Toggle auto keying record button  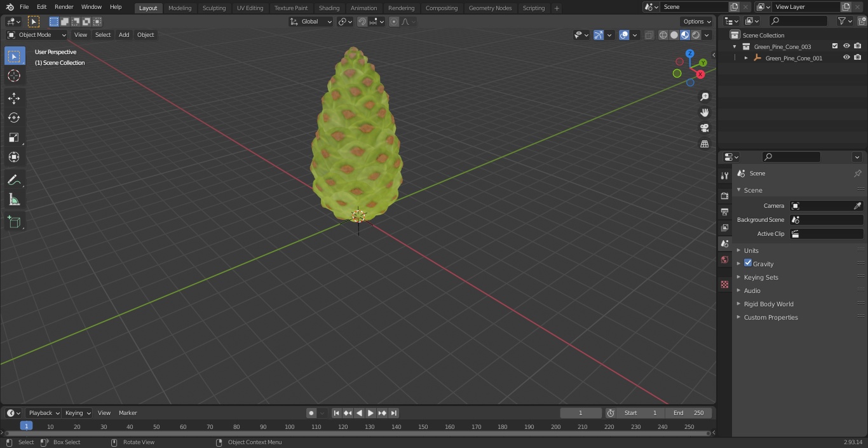(x=311, y=413)
